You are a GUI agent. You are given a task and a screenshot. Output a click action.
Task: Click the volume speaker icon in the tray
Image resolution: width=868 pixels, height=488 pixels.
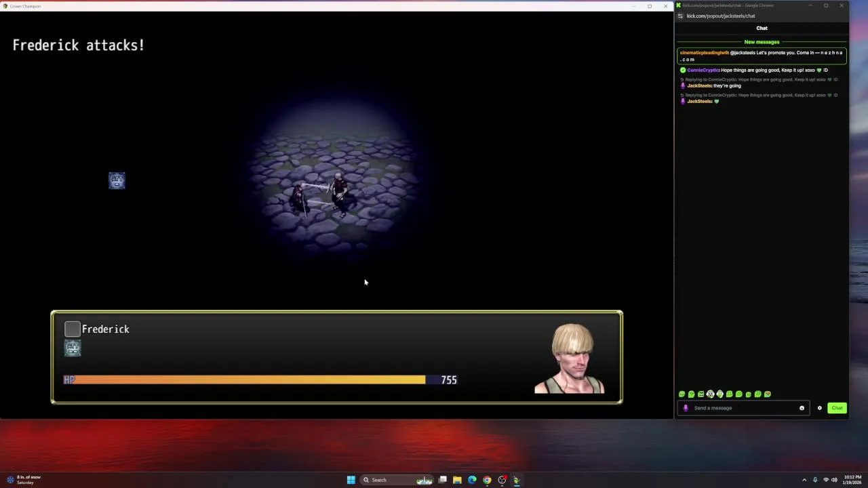[x=834, y=480]
